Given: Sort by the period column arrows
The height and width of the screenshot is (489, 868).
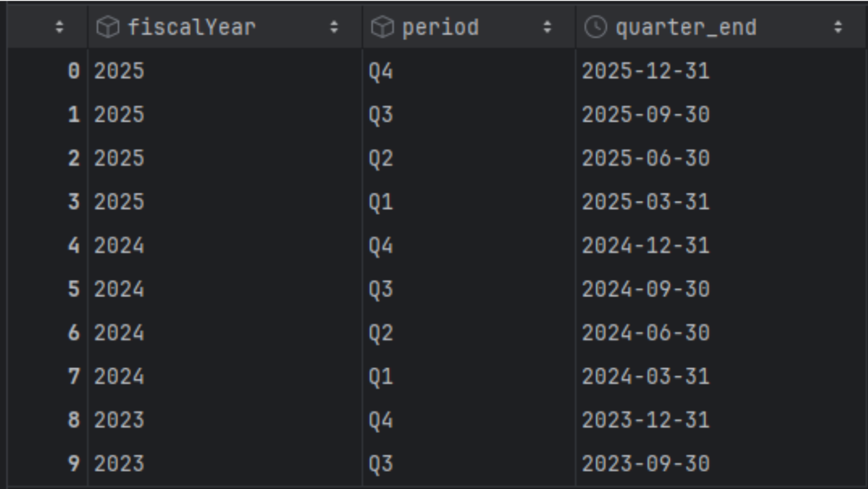Looking at the screenshot, I should 547,27.
